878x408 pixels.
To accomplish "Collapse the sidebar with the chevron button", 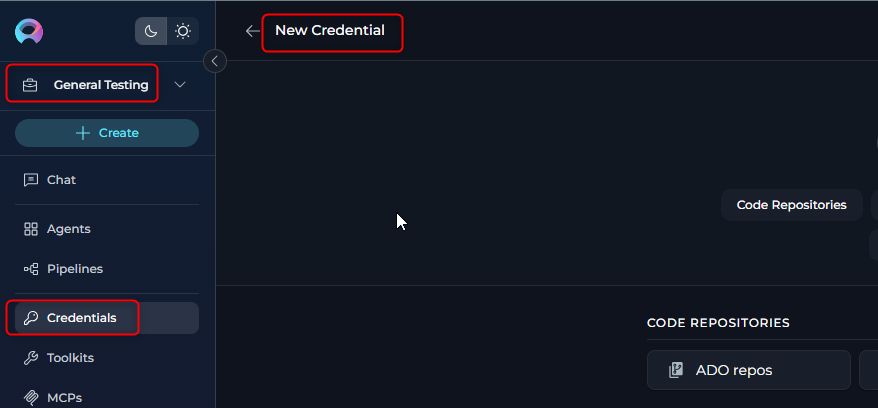I will pyautogui.click(x=215, y=61).
